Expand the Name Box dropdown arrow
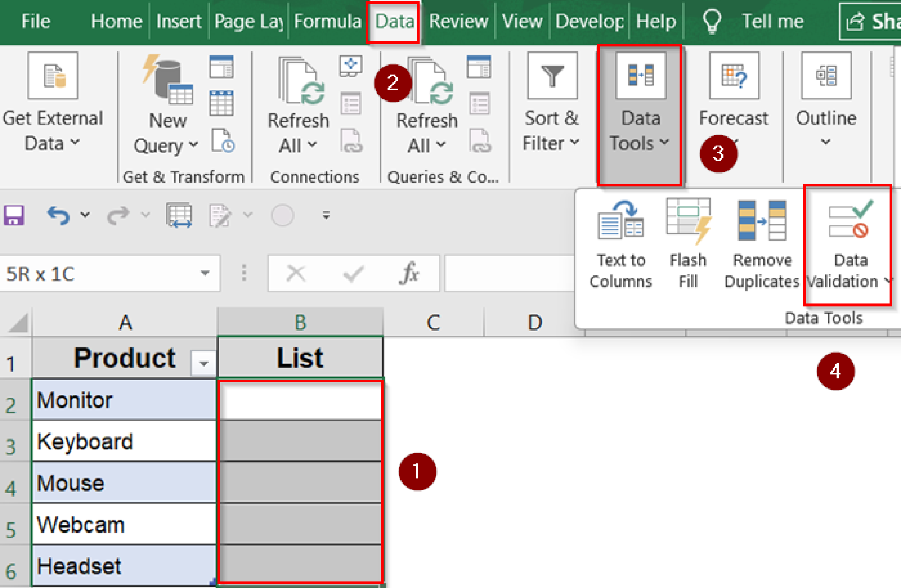This screenshot has height=588, width=901. click(205, 273)
